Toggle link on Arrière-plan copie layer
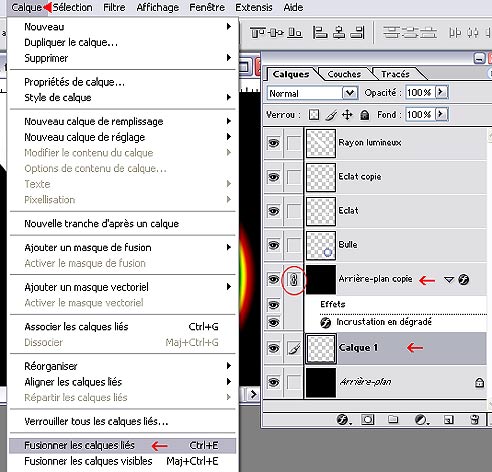492x472 pixels. pyautogui.click(x=294, y=279)
